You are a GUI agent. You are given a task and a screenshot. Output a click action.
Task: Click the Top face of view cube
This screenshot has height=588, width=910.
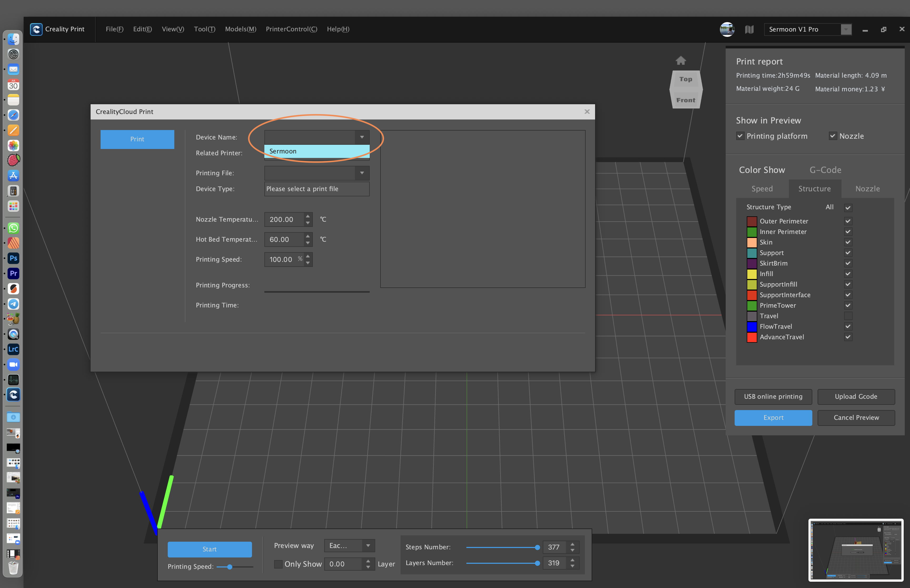coord(685,79)
